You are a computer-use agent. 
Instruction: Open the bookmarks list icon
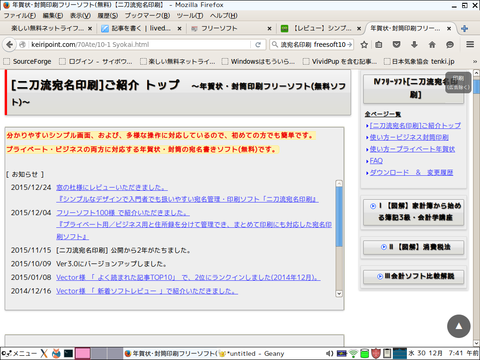tap(379, 45)
